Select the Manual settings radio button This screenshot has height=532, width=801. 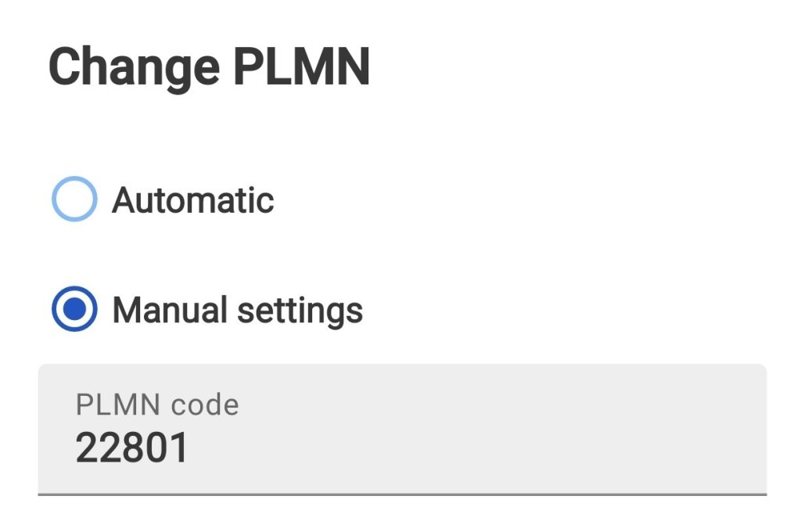coord(74,310)
